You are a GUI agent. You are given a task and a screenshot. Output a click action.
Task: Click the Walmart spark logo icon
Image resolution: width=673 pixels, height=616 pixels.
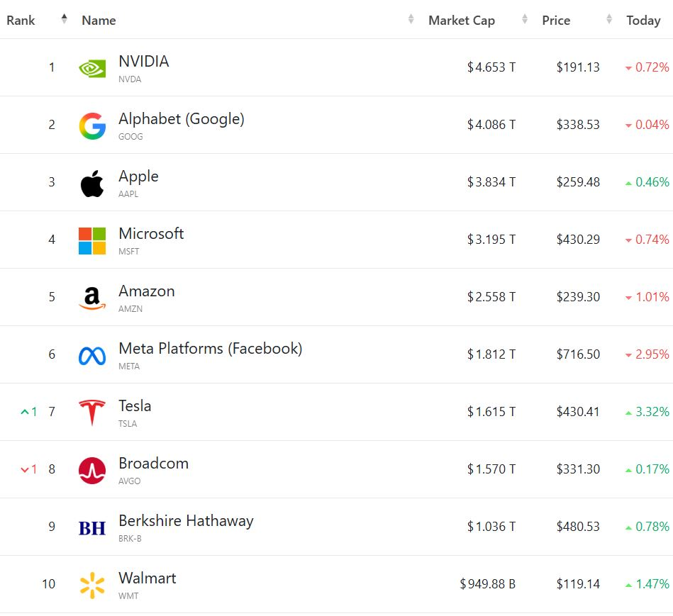click(92, 585)
